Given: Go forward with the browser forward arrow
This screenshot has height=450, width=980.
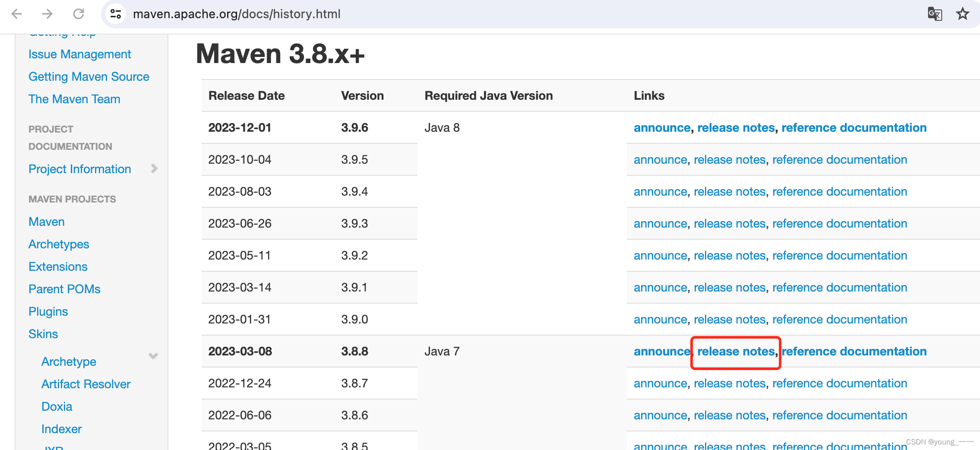Looking at the screenshot, I should [x=47, y=14].
